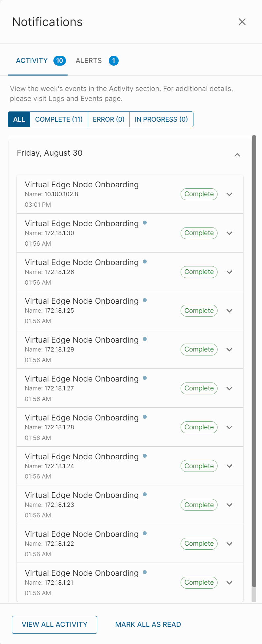This screenshot has height=644, width=262.
Task: Click the unread dot on 172.18.1.25
Action: 145,300
